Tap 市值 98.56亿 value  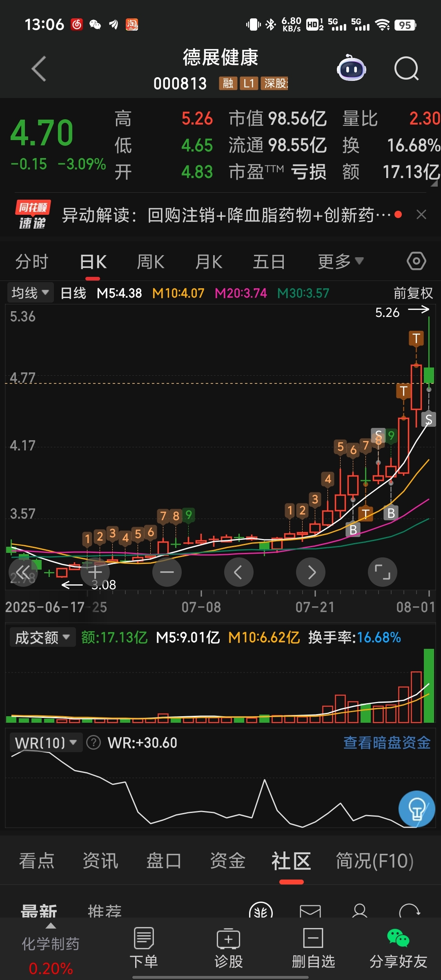pos(278,119)
